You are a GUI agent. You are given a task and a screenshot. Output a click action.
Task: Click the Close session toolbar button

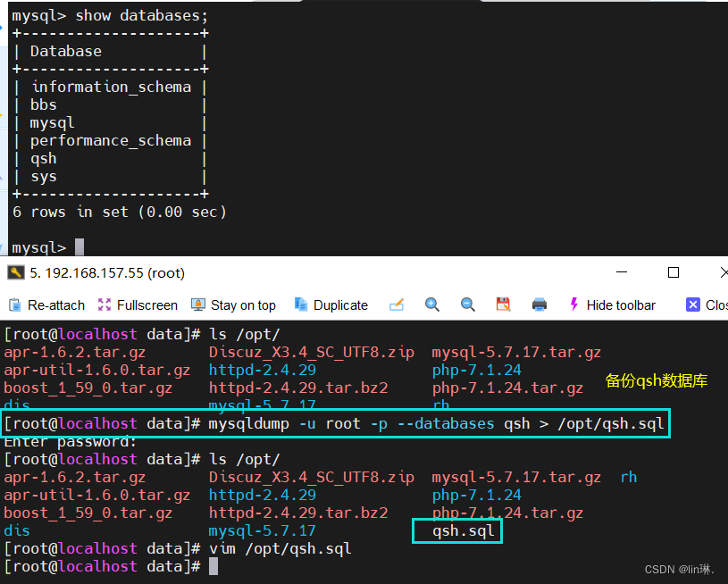tap(707, 305)
